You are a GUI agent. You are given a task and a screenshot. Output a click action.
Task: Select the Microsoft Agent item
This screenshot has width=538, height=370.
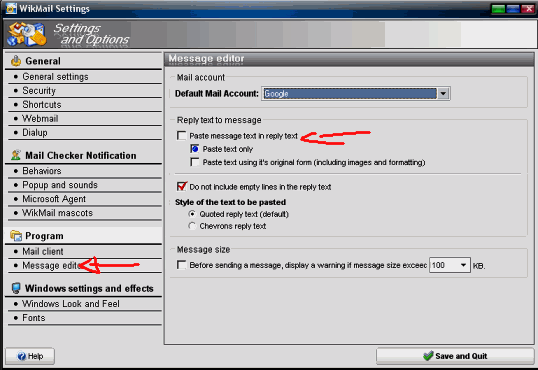tap(54, 199)
